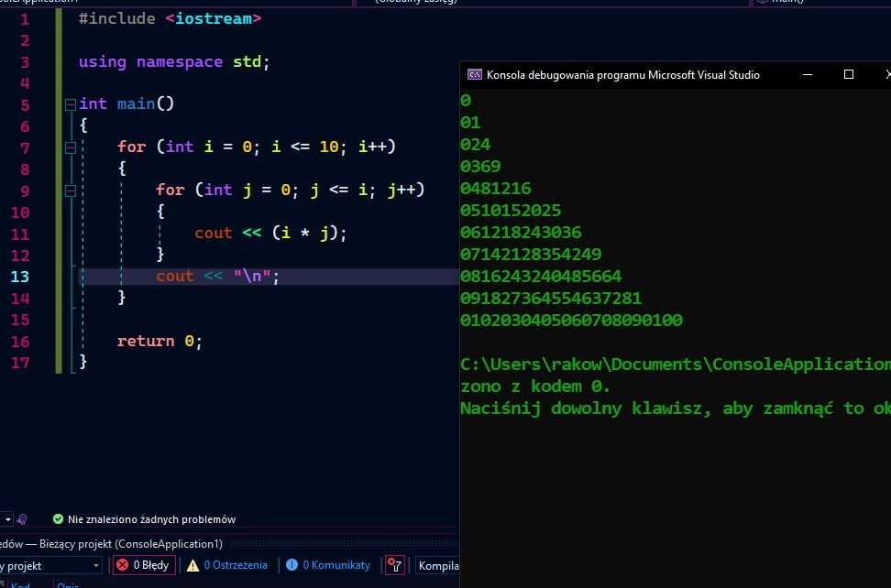Screen dimensions: 891x588
Task: Toggle the 0 Komunikaty messages filter
Action: [328, 565]
